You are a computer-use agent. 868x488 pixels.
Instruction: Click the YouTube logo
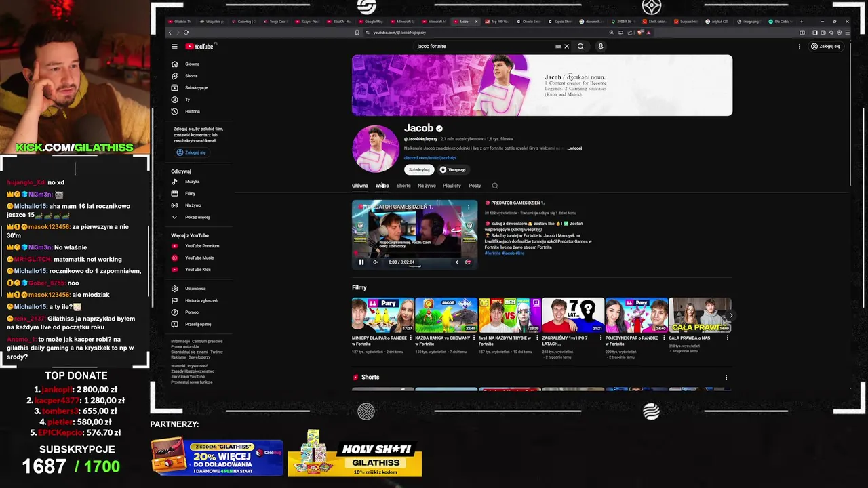point(200,47)
